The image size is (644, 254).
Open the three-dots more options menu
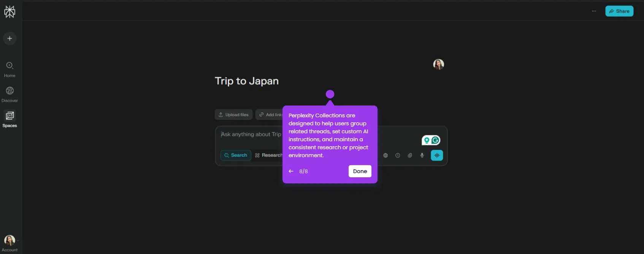point(594,11)
